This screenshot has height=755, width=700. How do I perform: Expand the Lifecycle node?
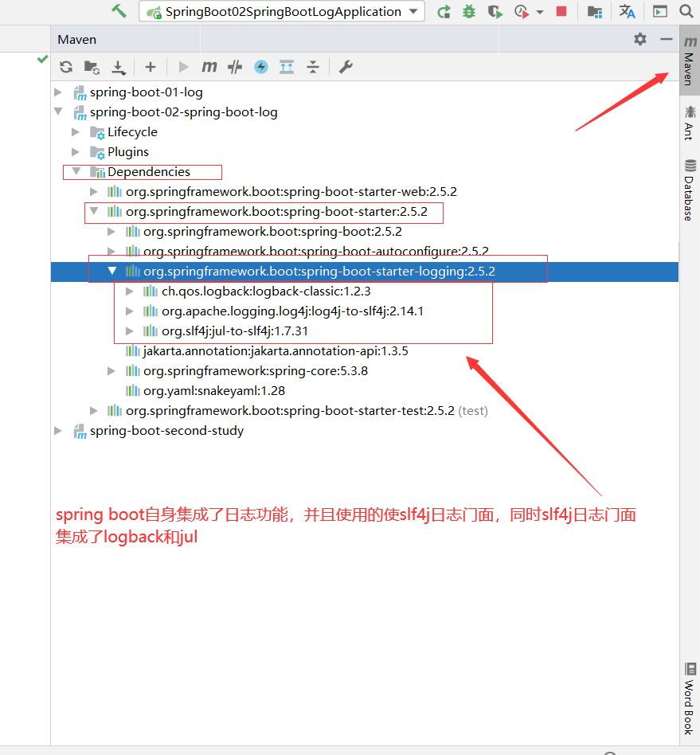[x=75, y=132]
